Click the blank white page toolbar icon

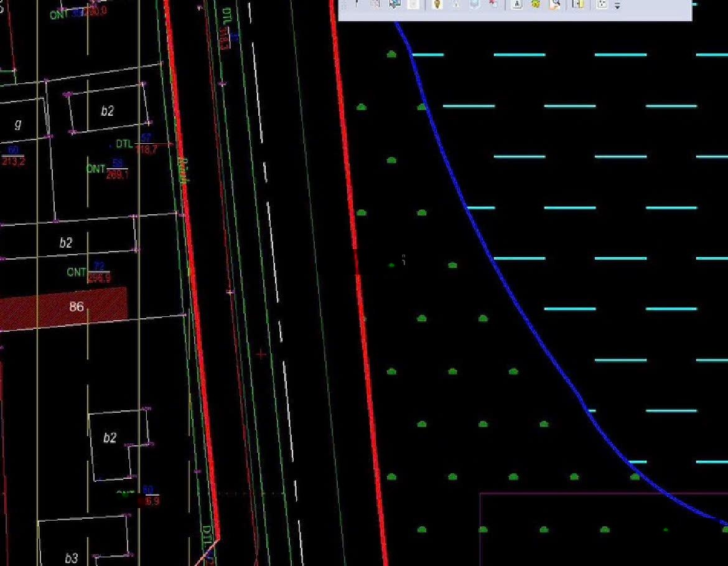pyautogui.click(x=413, y=4)
